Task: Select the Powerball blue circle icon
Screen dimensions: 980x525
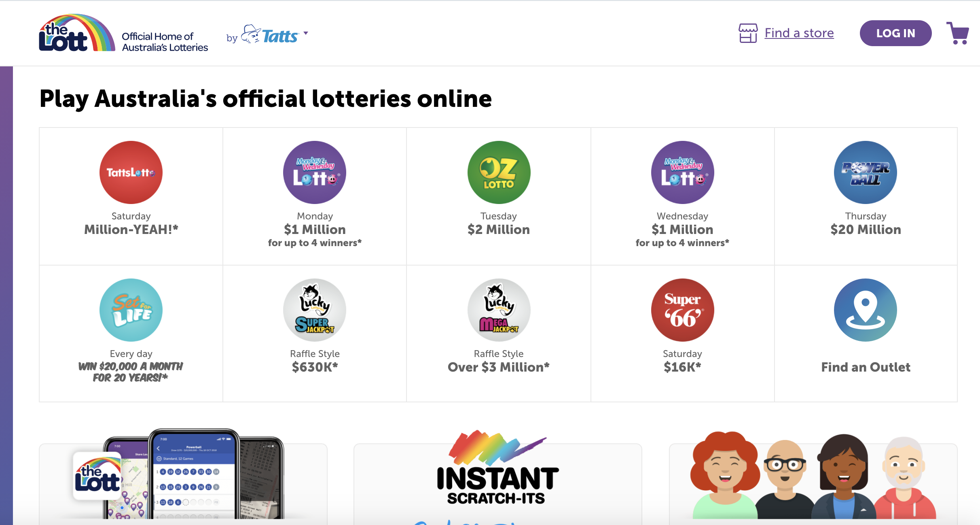Action: 866,172
